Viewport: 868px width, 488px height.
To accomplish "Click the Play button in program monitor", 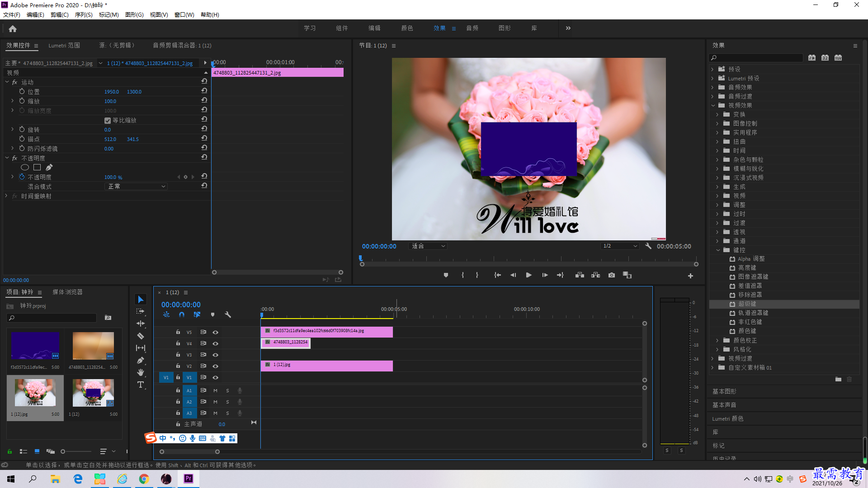I will [x=528, y=275].
